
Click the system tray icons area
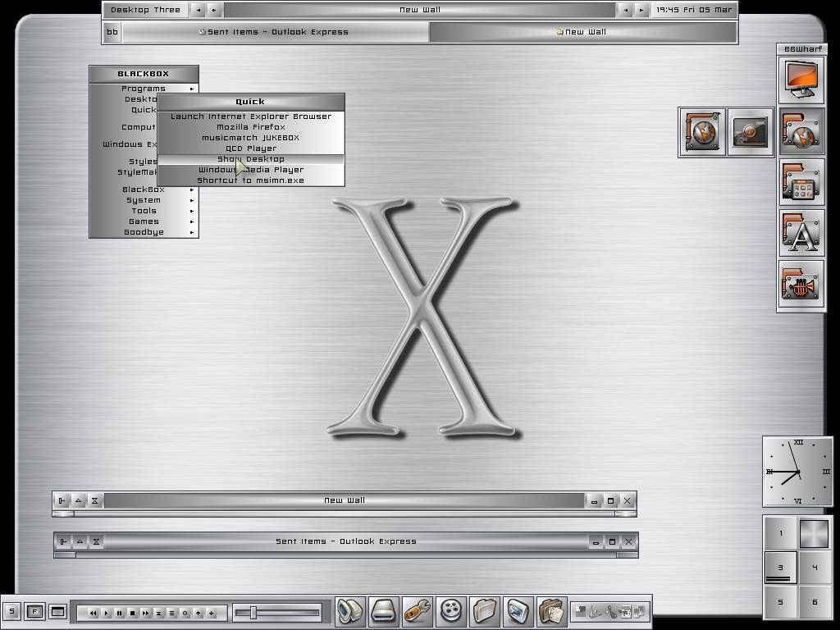610,611
